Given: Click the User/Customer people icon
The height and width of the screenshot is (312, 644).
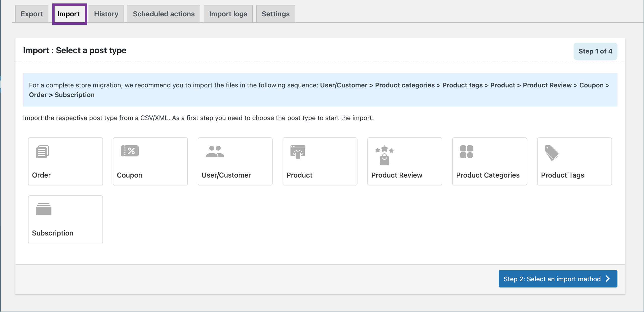Looking at the screenshot, I should [215, 151].
